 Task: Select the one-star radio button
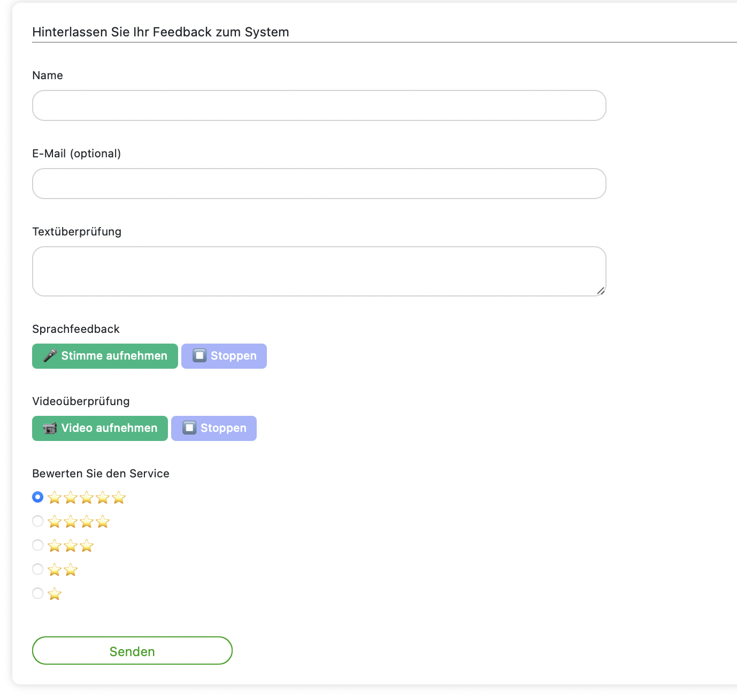pyautogui.click(x=37, y=594)
